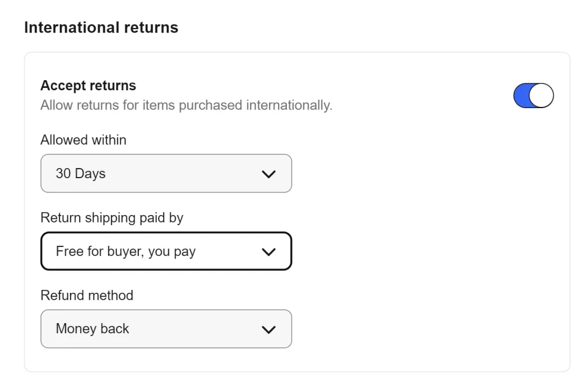Click the International returns section heading
This screenshot has width=585, height=392.
101,27
